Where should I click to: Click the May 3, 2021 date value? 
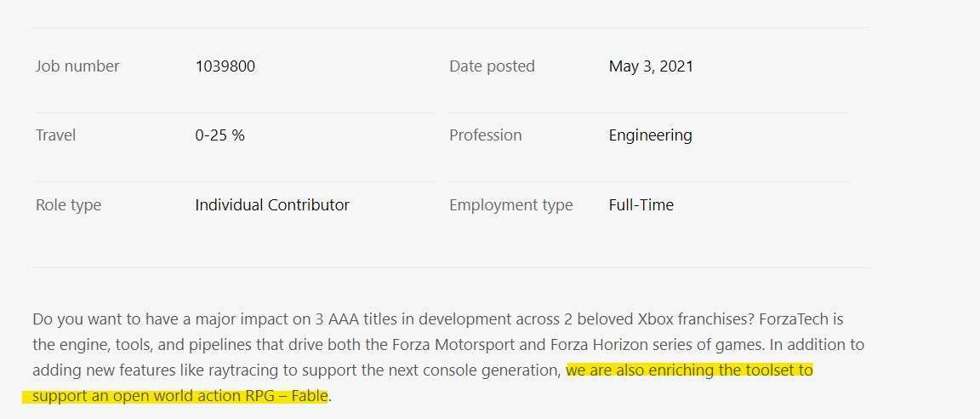(x=651, y=66)
